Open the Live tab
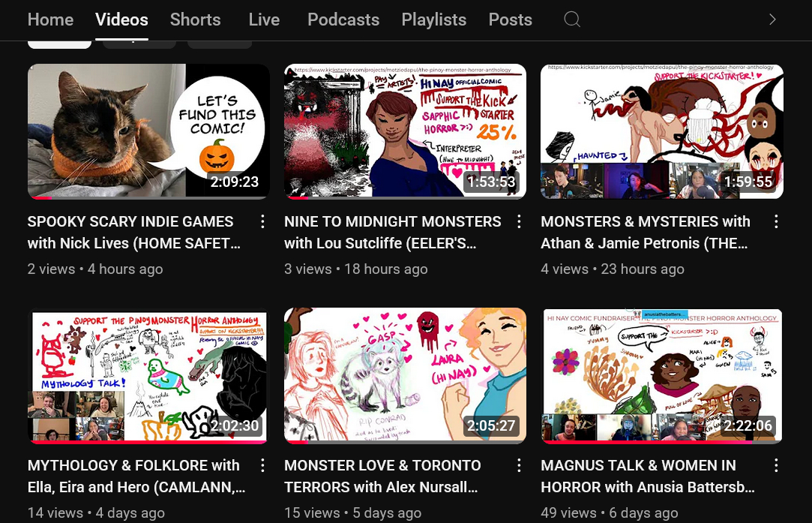Image resolution: width=812 pixels, height=523 pixels. click(x=264, y=20)
